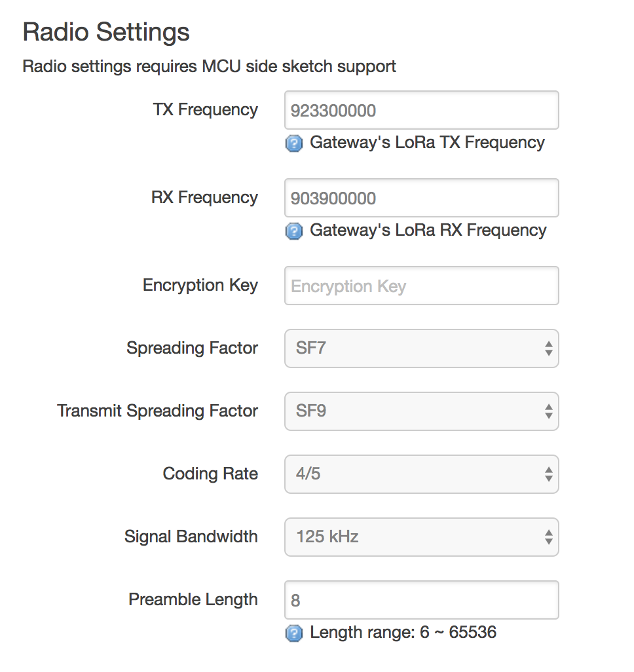This screenshot has width=634, height=672.
Task: Click the Spreading Factor label
Action: (x=192, y=348)
